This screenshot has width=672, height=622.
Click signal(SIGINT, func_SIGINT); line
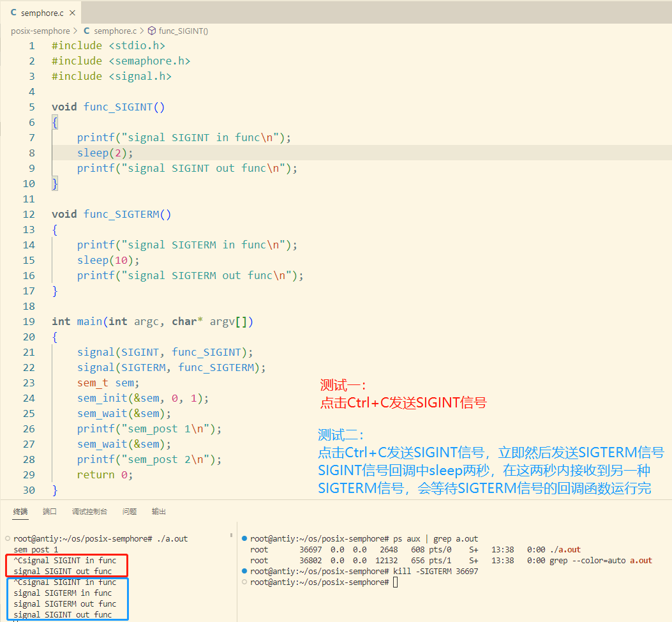165,352
